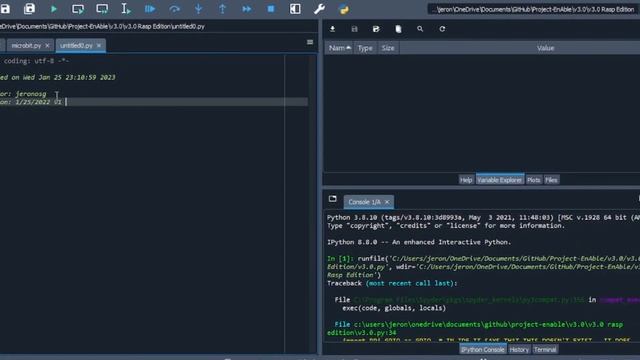Refresh the variable list
This screenshot has height=360, width=640.
pos(442,29)
